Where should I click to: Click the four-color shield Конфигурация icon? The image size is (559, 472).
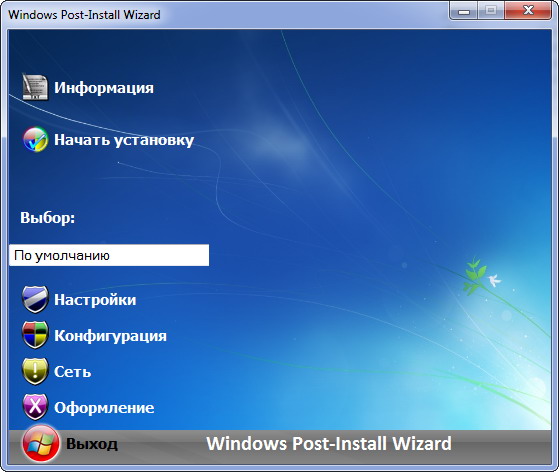35,335
